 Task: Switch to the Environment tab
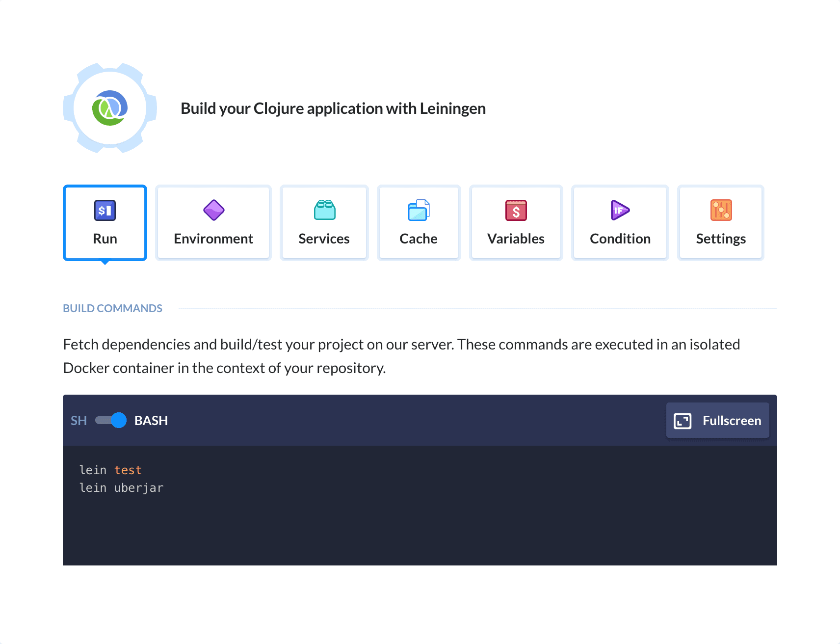(213, 222)
